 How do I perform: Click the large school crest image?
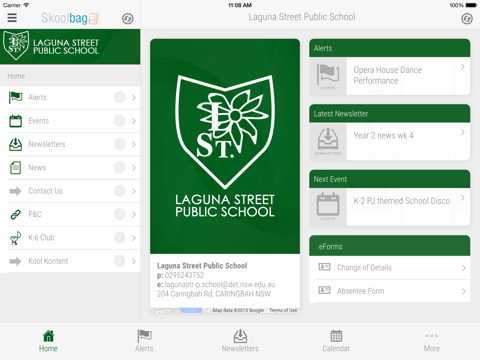point(225,146)
